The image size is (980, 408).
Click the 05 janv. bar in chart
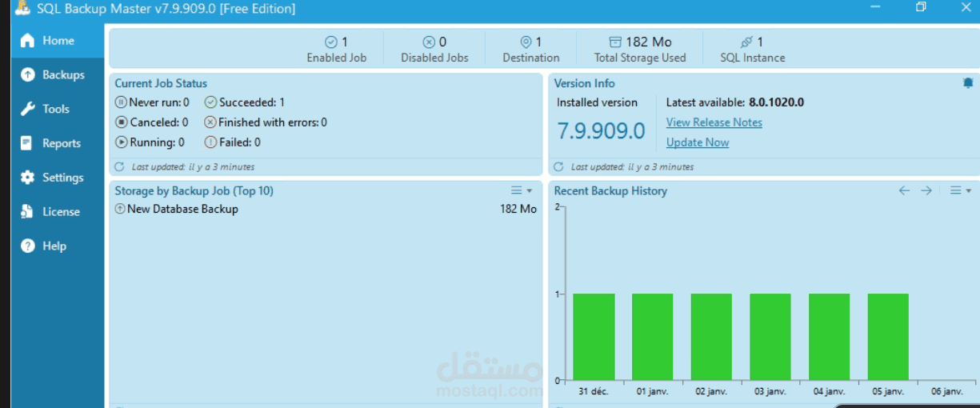888,337
